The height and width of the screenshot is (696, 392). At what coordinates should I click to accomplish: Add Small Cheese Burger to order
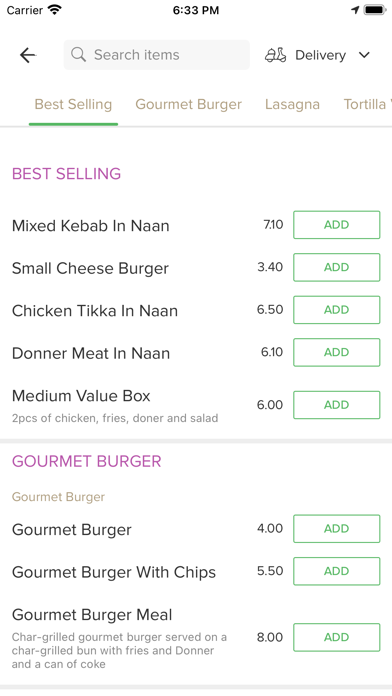(337, 267)
